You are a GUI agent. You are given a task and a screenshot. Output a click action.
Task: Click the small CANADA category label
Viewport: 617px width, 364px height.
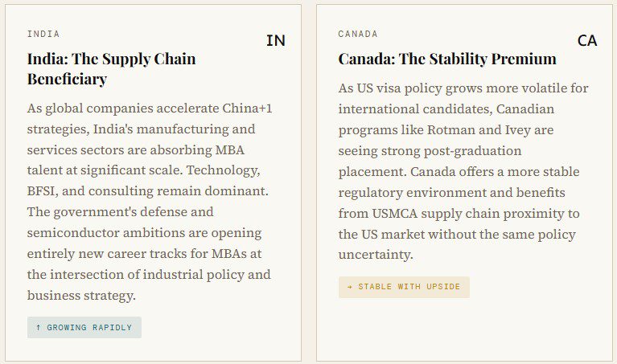click(x=358, y=34)
